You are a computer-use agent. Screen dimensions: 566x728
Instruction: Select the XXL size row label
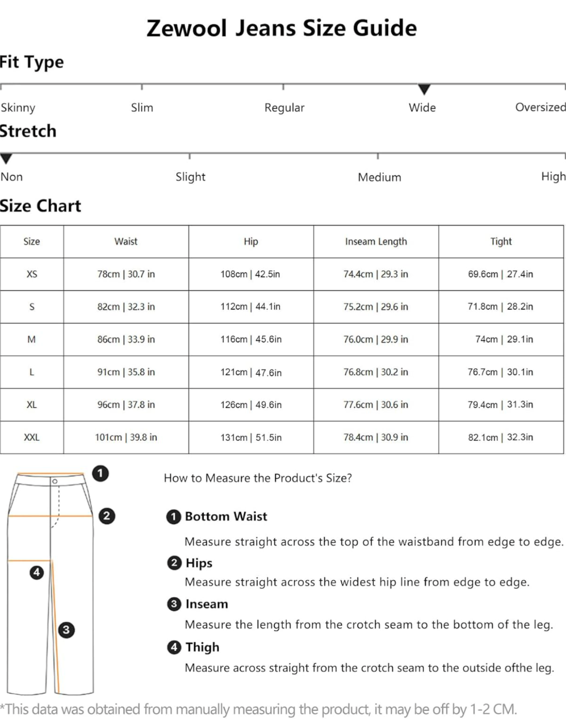(32, 437)
